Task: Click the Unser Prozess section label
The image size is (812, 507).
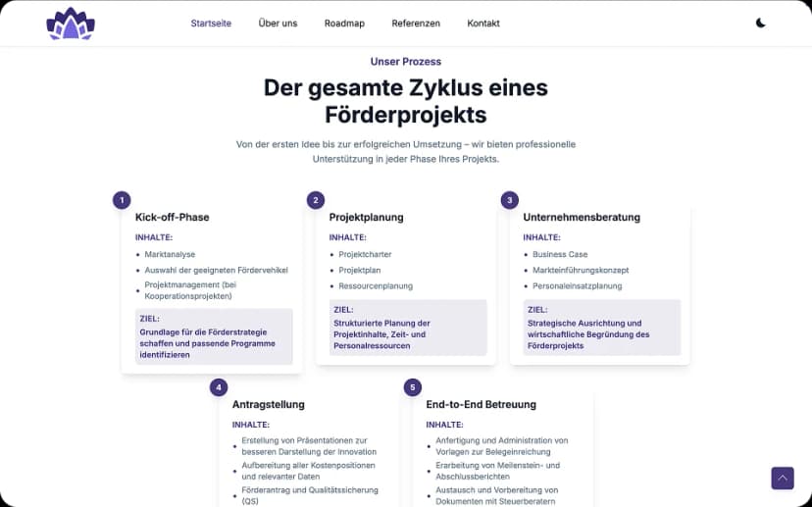Action: 405,62
